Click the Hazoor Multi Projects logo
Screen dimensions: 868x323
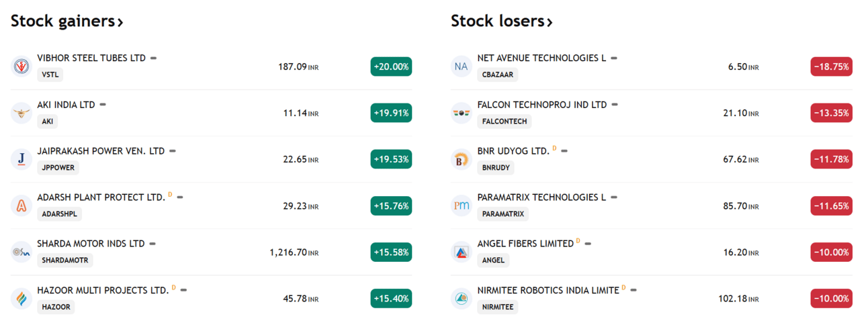(21, 298)
